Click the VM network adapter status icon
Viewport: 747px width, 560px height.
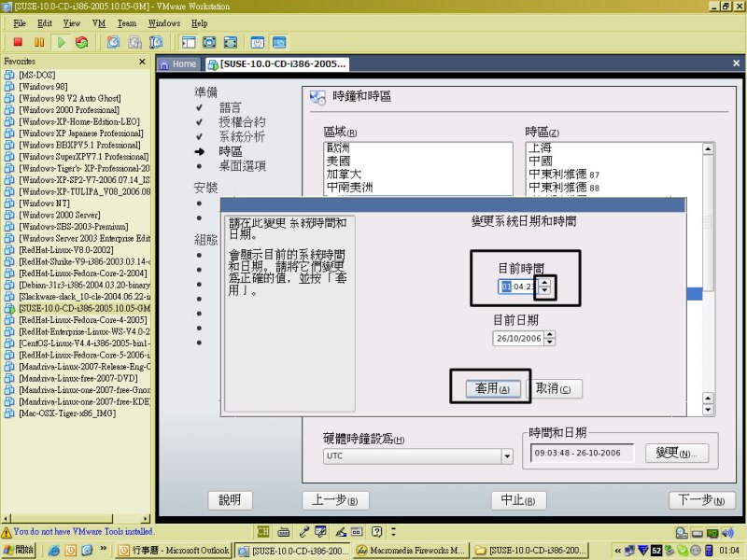pos(712,533)
